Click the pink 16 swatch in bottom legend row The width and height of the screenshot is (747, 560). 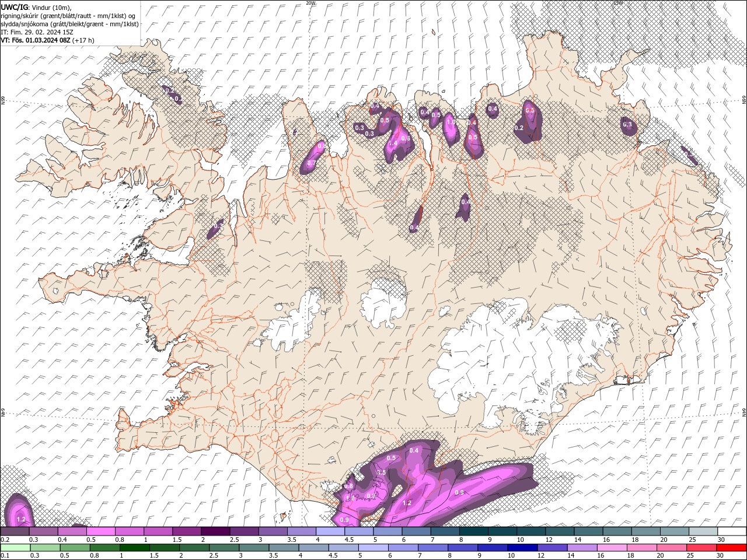(x=611, y=548)
